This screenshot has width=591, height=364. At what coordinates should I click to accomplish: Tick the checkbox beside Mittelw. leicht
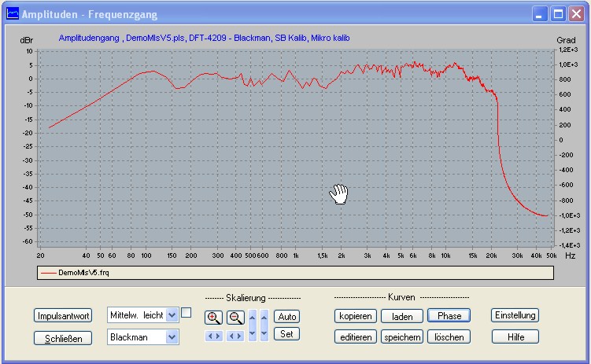pos(187,313)
